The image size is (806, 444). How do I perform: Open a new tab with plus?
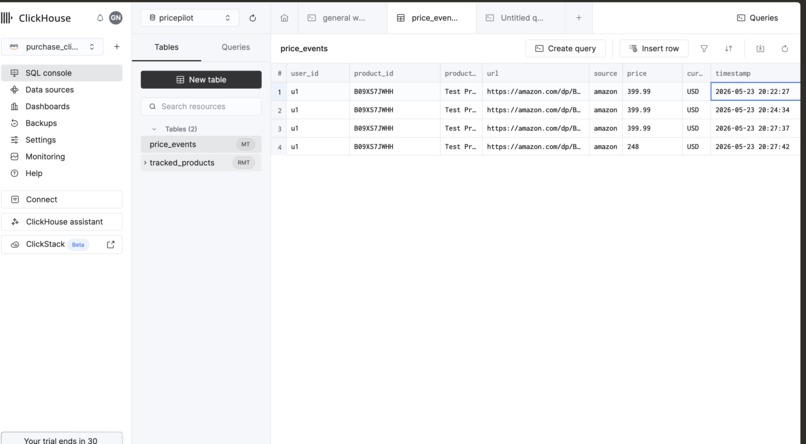point(578,18)
